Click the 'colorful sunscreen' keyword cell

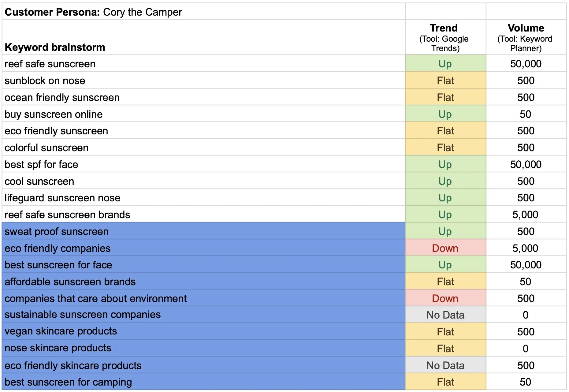click(204, 147)
